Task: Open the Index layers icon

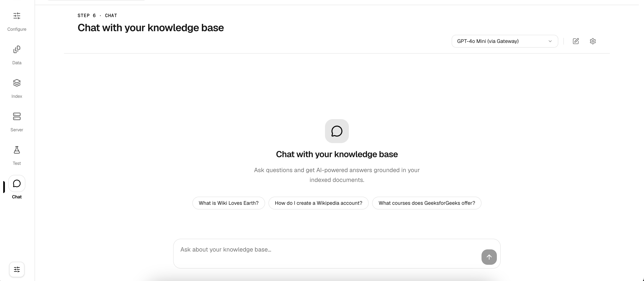Action: click(x=17, y=83)
